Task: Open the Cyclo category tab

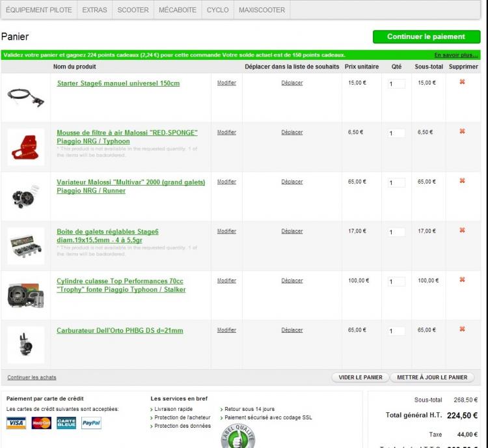Action: 217,10
